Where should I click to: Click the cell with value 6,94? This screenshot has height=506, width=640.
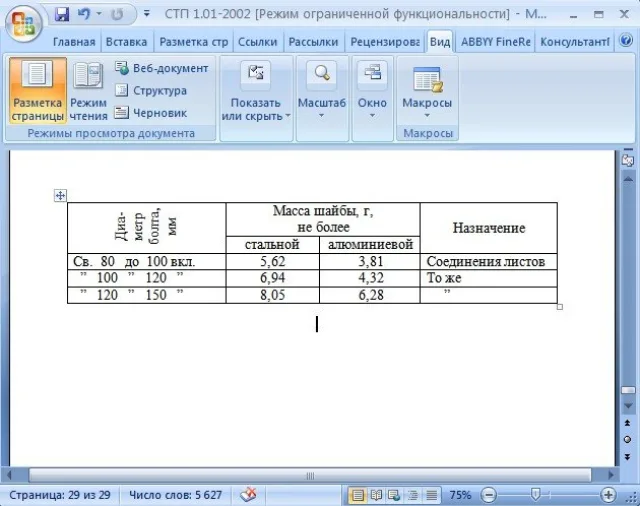click(x=272, y=278)
